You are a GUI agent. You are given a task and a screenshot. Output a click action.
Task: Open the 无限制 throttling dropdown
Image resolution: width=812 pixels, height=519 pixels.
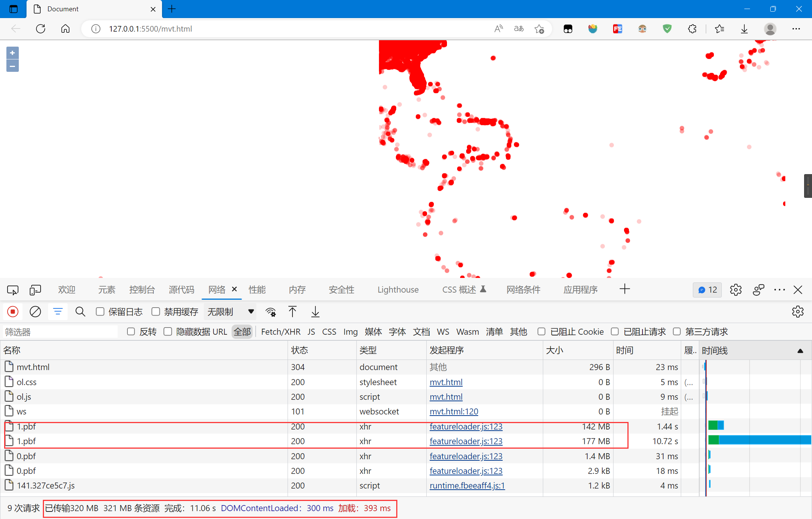230,312
